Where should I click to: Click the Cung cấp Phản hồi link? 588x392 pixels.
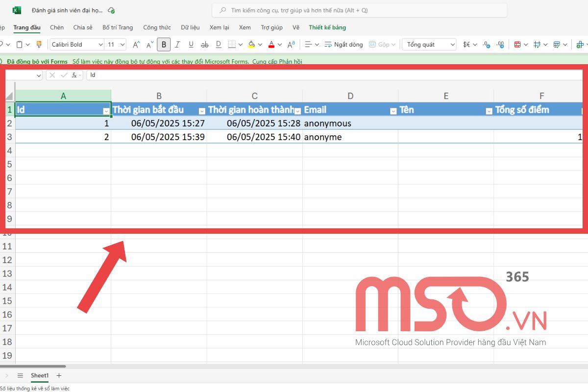278,62
